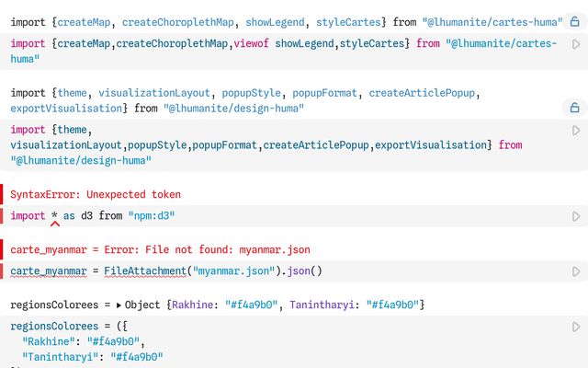Run the regionsColorees cell

pyautogui.click(x=576, y=327)
